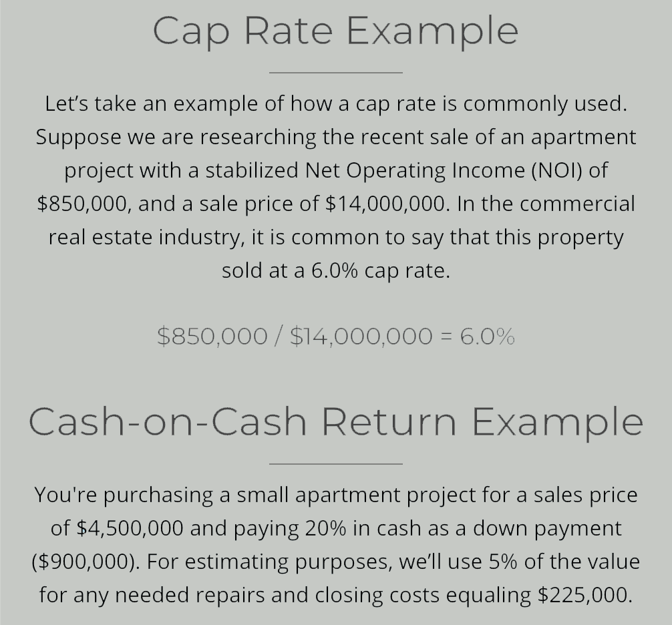Click the divider line under Cap Rate Example
Screen dimensions: 672x625
(x=335, y=72)
